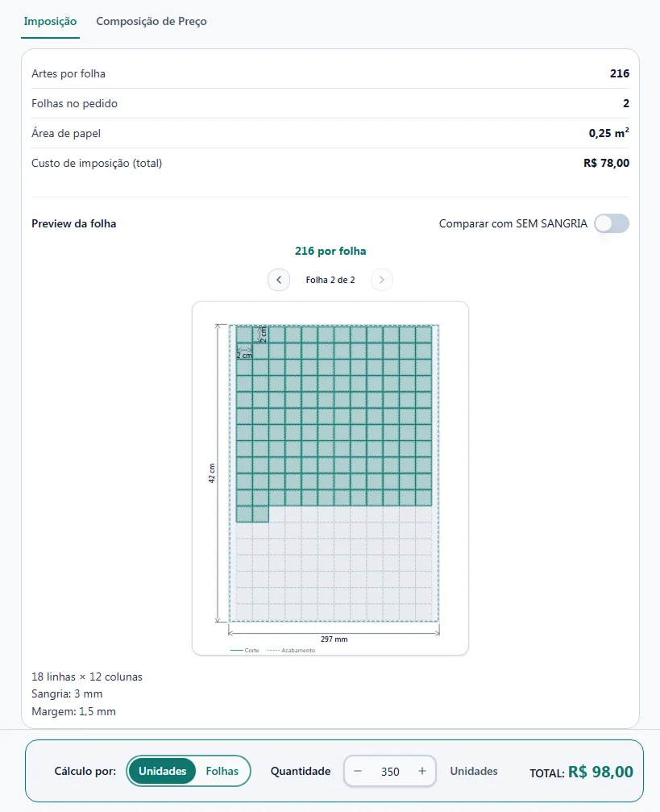Click the Acabamento legend entry
Screen dimensions: 660x812
click(x=291, y=651)
